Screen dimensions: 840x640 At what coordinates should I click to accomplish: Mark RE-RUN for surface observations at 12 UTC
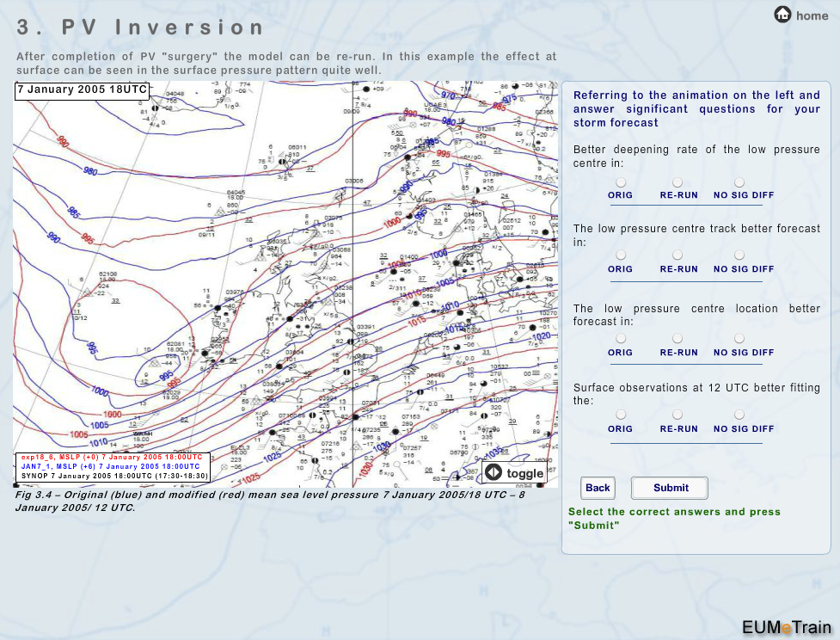[x=678, y=415]
